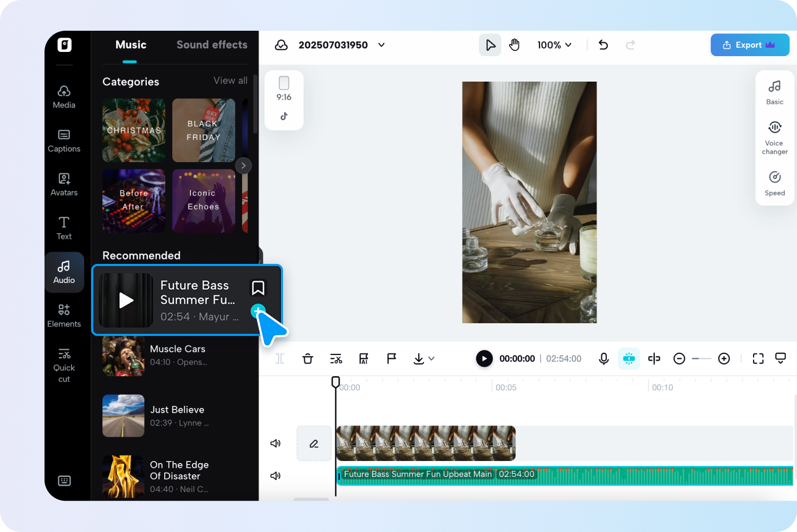Select the Captions tool

click(x=64, y=140)
